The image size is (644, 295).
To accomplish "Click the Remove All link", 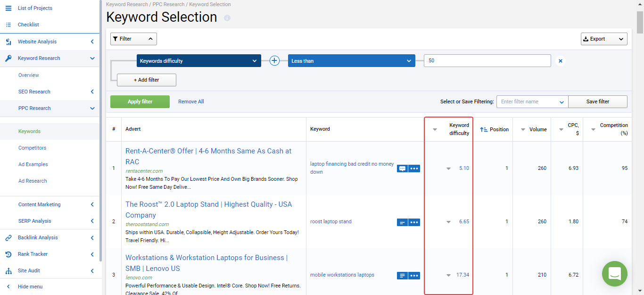I will (x=191, y=101).
